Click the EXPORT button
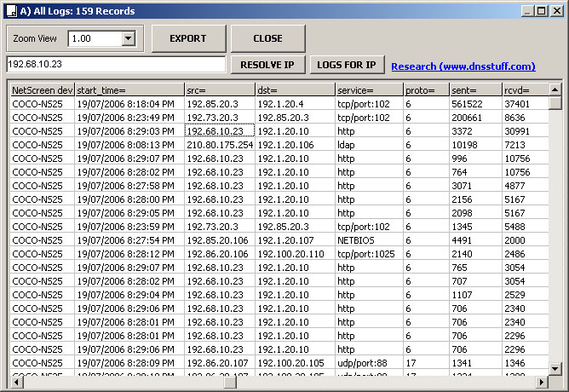Image resolution: width=569 pixels, height=392 pixels. (x=188, y=38)
